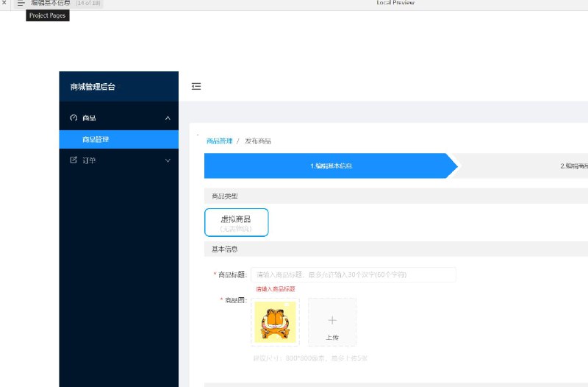This screenshot has width=588, height=387.
Task: Select step 2 编辑商品 tab
Action: click(574, 166)
